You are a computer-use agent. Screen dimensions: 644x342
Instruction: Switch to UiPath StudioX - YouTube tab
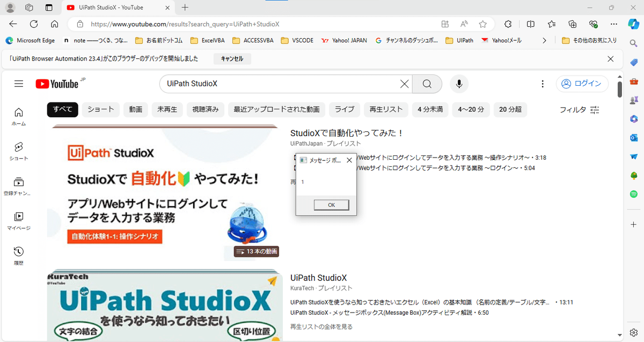click(118, 8)
